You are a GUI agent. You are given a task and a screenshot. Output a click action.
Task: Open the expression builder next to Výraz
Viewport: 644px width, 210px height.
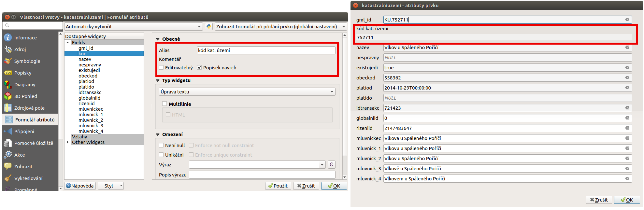[x=331, y=165]
